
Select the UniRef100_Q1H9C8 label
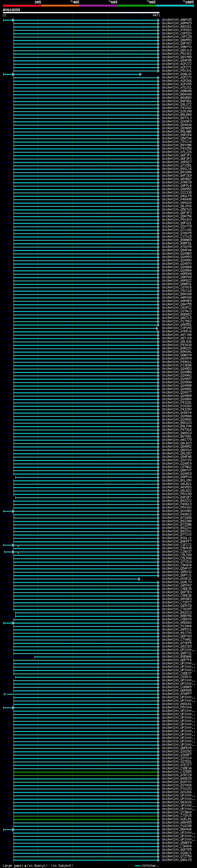pyautogui.click(x=176, y=474)
